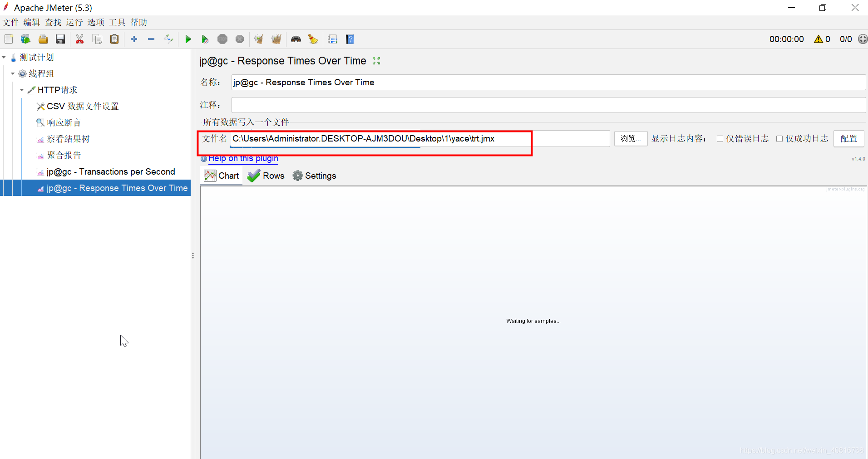Open the 运行 menu
The width and height of the screenshot is (868, 459).
click(x=74, y=22)
